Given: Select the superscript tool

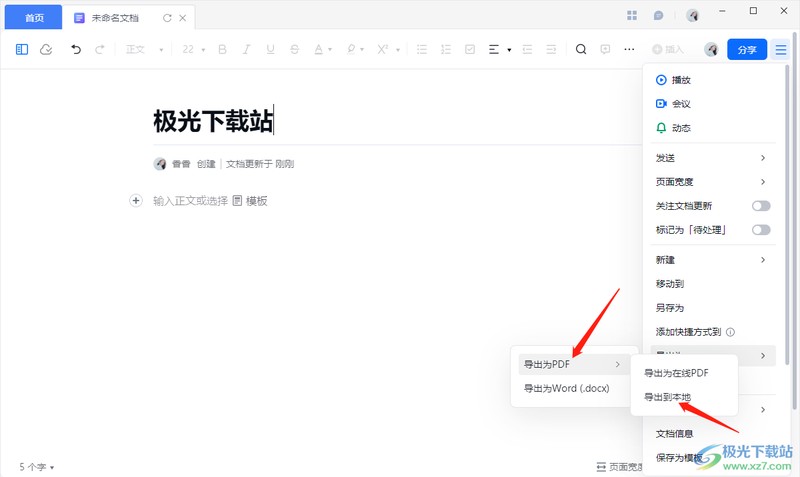Looking at the screenshot, I should click(x=383, y=49).
